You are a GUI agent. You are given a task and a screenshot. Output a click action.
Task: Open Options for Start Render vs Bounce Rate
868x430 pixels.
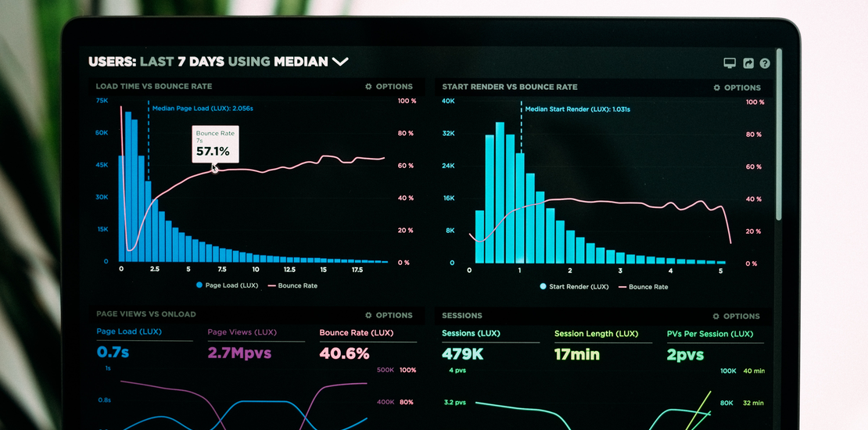point(737,88)
